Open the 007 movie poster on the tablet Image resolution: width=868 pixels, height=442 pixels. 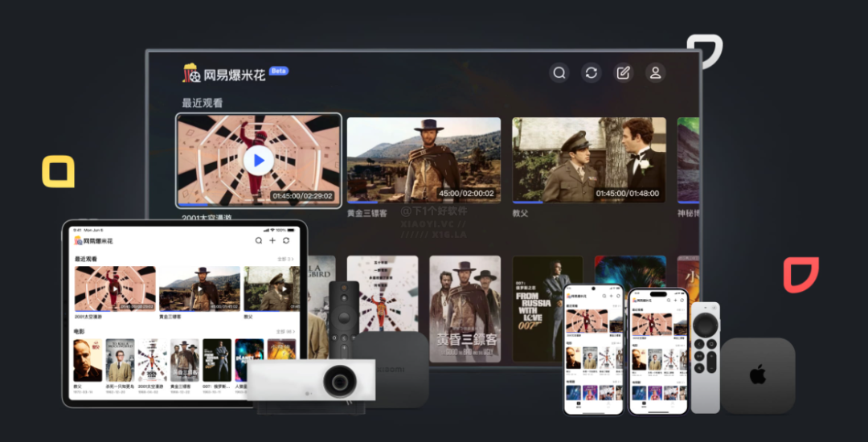[x=217, y=360]
